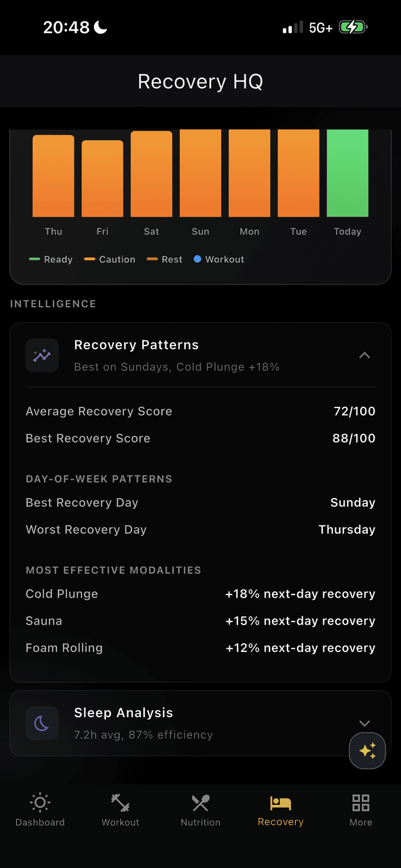Image resolution: width=401 pixels, height=868 pixels.
Task: Expand the Sleep Analysis section
Action: [x=364, y=723]
